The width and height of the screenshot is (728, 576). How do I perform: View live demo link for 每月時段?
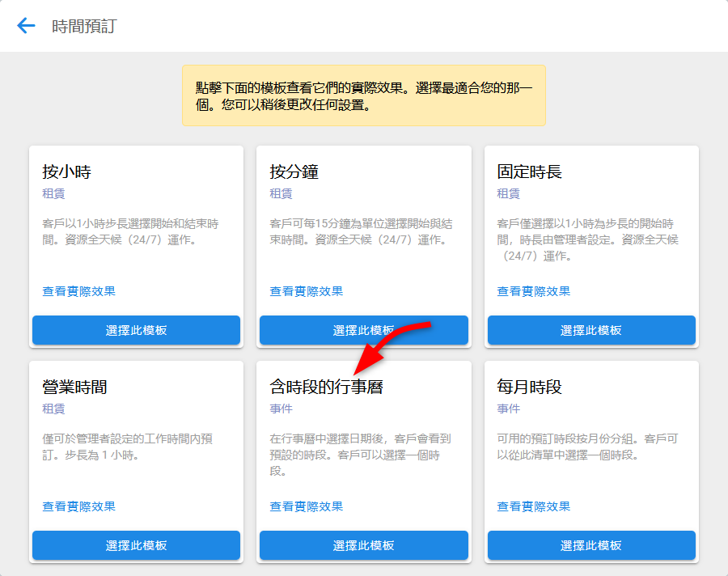[x=533, y=506]
